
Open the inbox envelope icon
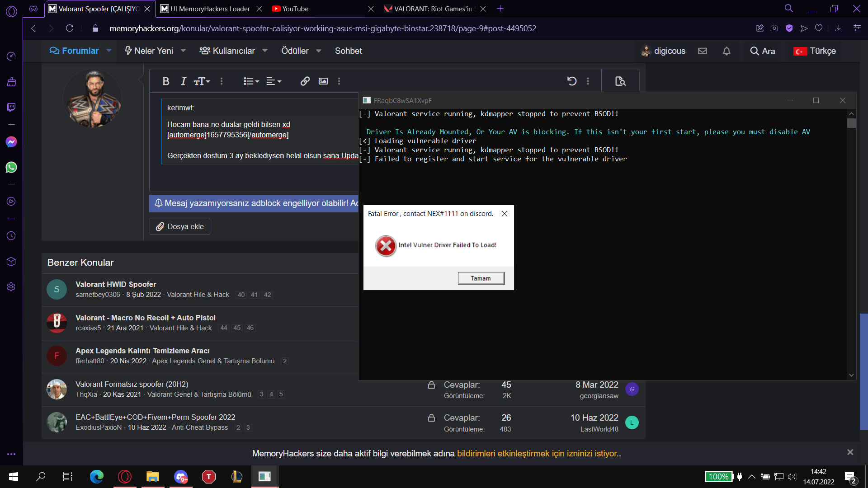click(703, 51)
